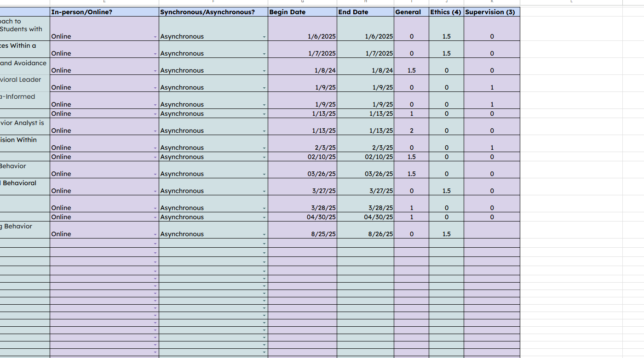The image size is (644, 358).
Task: Click the General cell containing the value 2
Action: [411, 131]
